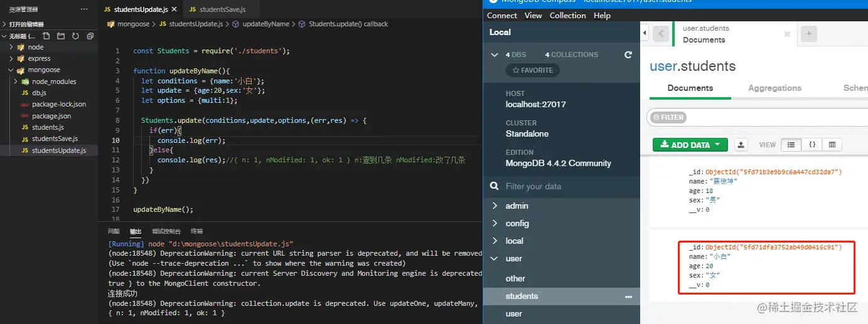The width and height of the screenshot is (868, 324).
Task: Open students.js in explorer
Action: coord(49,127)
